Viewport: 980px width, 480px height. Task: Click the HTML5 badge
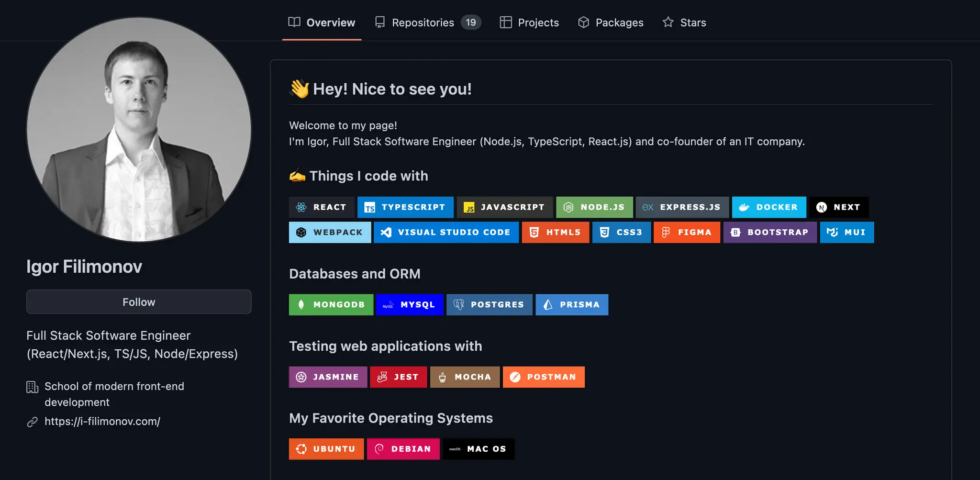pyautogui.click(x=556, y=232)
